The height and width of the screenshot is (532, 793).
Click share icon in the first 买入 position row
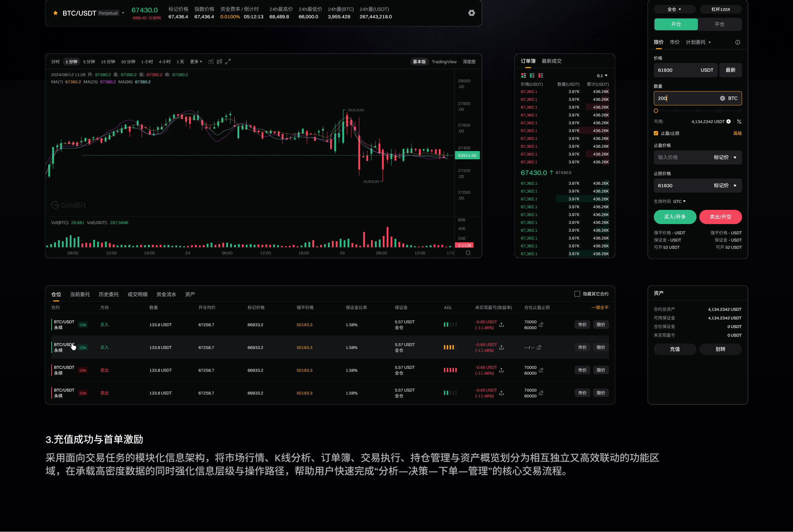(x=501, y=325)
